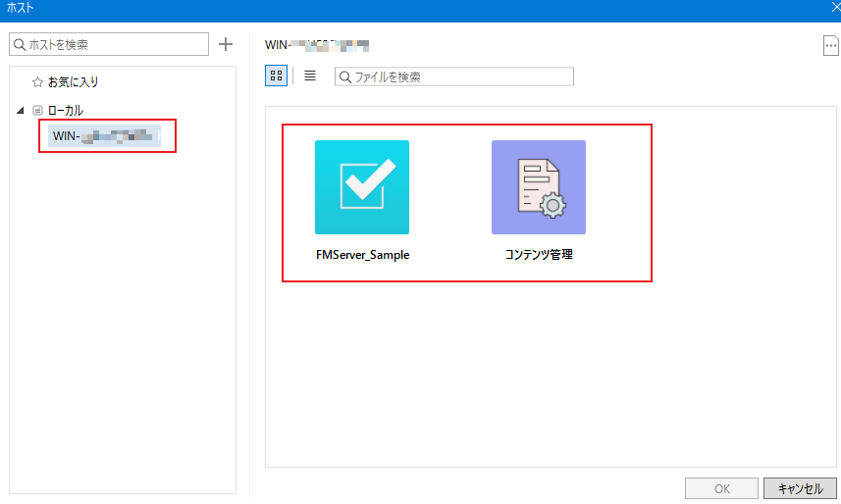
Task: Collapse the ローカル tree node arrow
Action: 22,111
